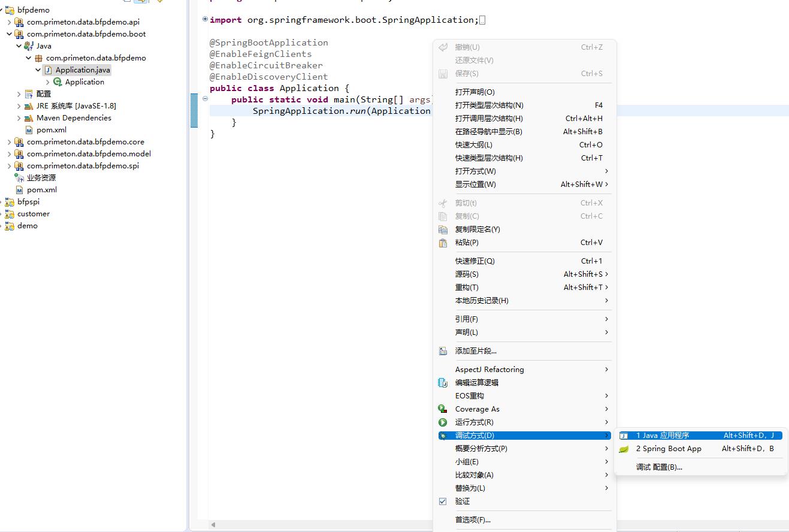Collapse the Java source folder
The image size is (789, 532).
click(19, 46)
